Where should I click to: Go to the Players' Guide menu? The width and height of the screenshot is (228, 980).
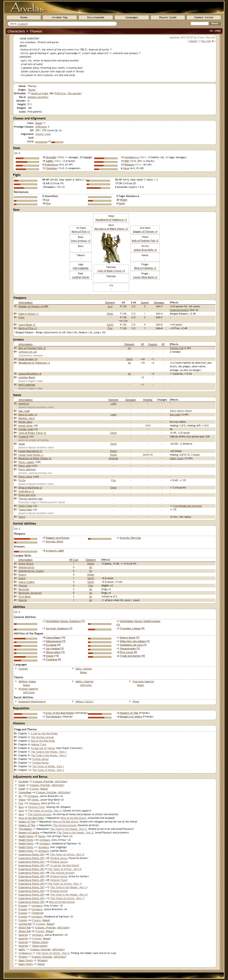coord(168,17)
